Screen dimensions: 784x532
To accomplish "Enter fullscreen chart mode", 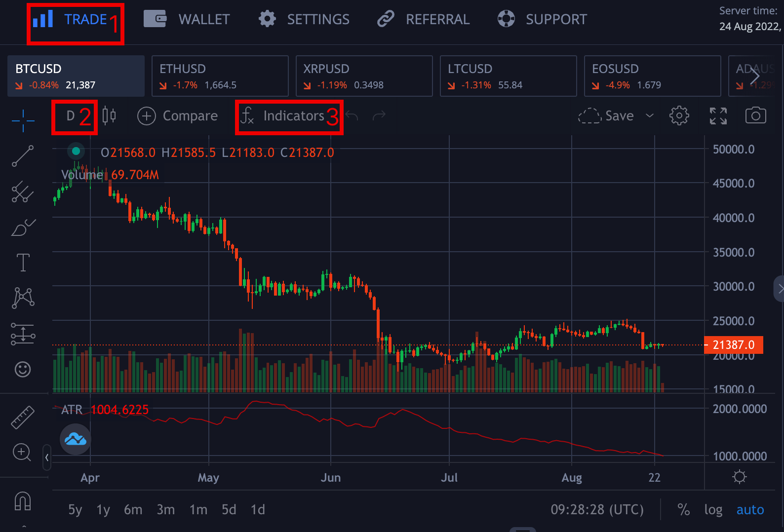I will coord(718,116).
